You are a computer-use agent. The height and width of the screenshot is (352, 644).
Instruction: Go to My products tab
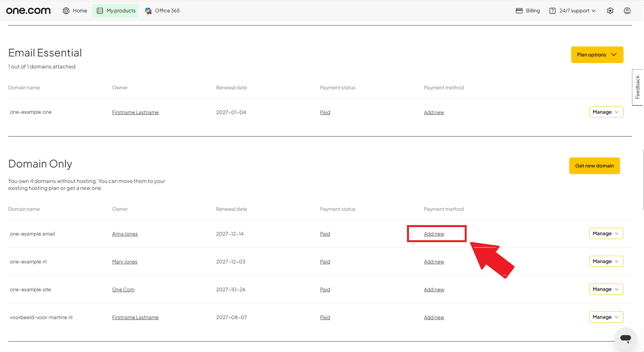click(x=115, y=11)
